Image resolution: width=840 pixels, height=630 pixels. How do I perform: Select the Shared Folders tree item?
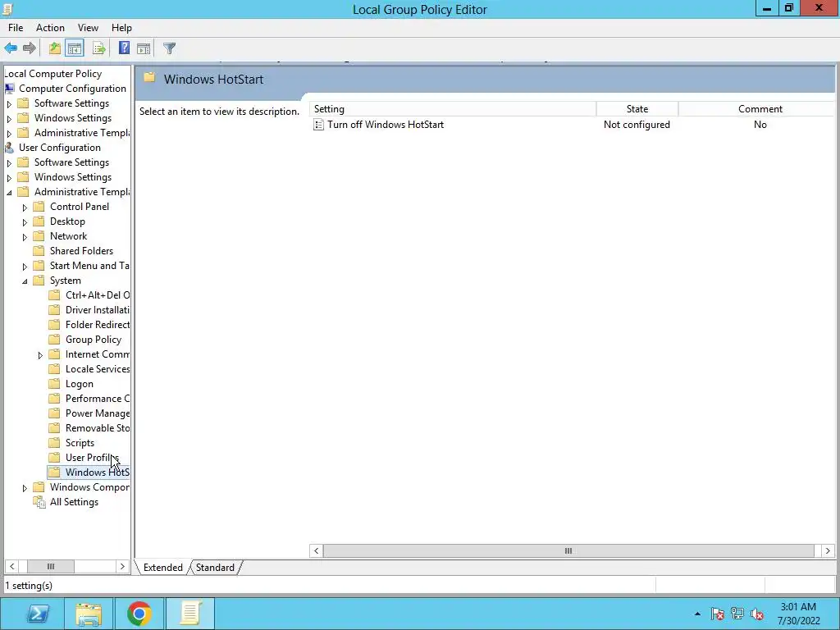(81, 251)
